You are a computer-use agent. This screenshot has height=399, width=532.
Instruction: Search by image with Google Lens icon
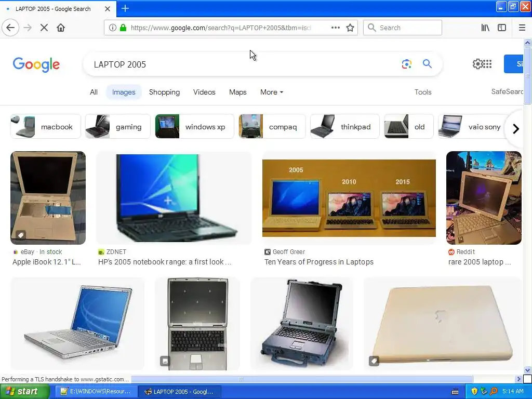(x=406, y=64)
